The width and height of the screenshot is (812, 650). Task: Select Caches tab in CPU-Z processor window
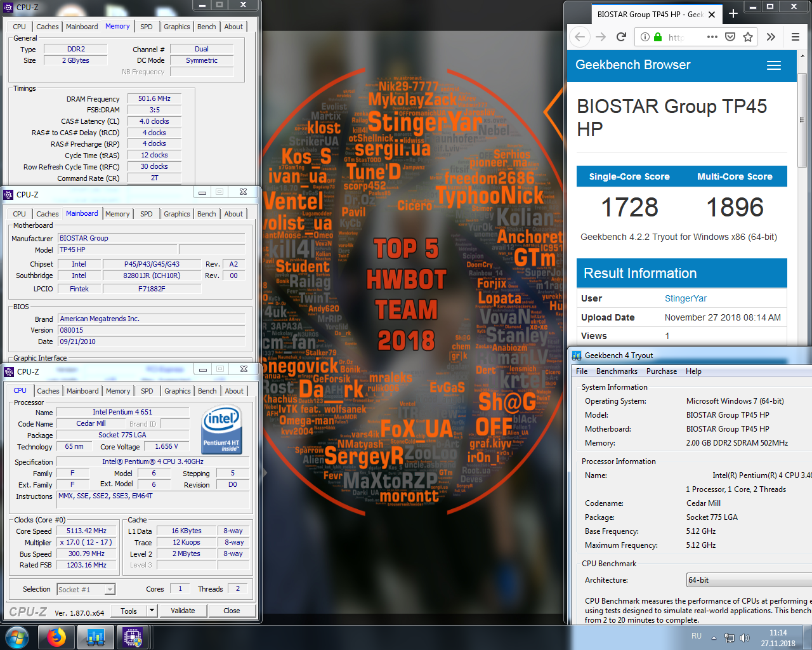click(x=48, y=391)
